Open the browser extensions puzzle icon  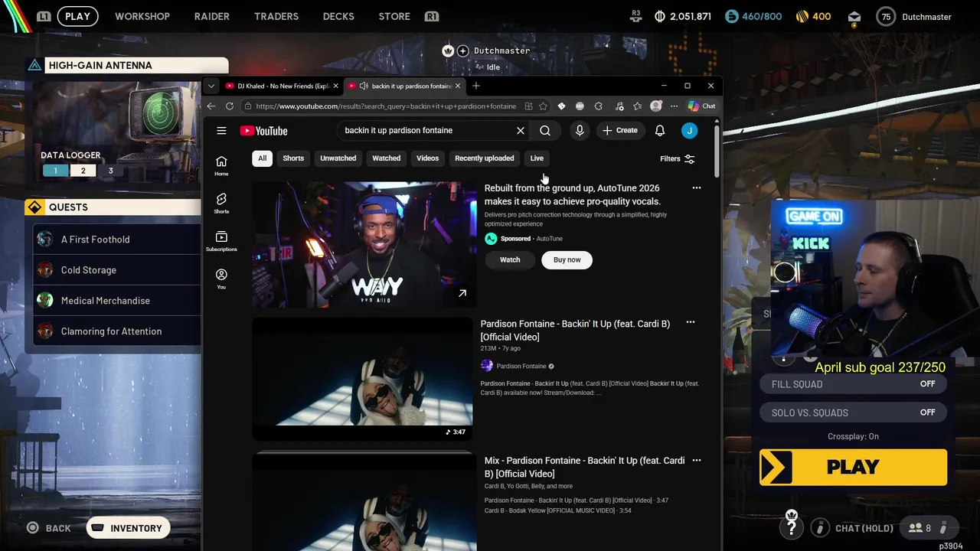pos(599,106)
